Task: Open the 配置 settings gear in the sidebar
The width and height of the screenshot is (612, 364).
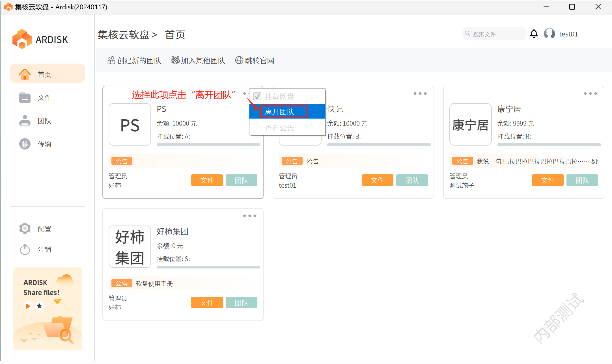Action: 25,228
